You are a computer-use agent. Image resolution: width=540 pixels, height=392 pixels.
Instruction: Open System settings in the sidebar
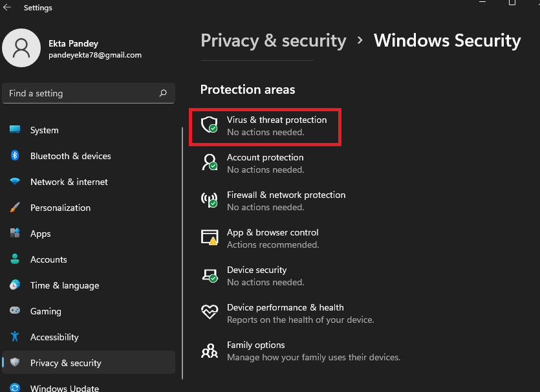tap(44, 130)
